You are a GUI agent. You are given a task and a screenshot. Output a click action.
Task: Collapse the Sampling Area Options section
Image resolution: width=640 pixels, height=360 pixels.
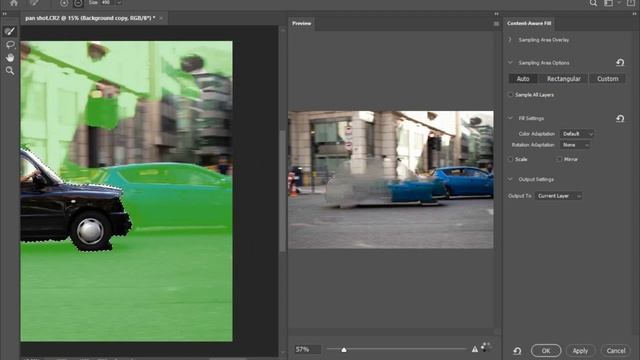pos(510,62)
